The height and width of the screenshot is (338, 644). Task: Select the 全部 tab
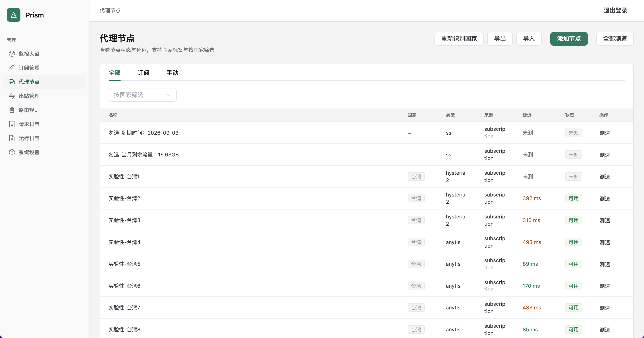115,73
